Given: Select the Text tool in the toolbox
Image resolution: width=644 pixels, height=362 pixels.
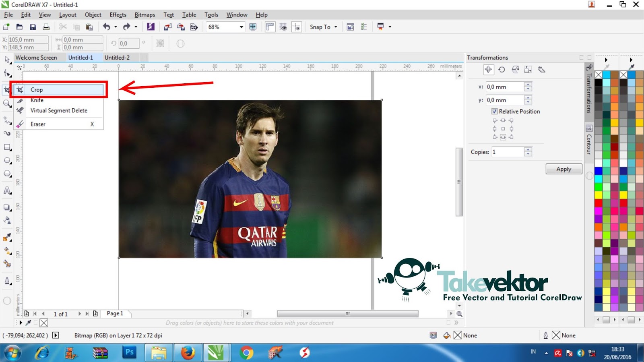Looking at the screenshot, I should (7, 190).
